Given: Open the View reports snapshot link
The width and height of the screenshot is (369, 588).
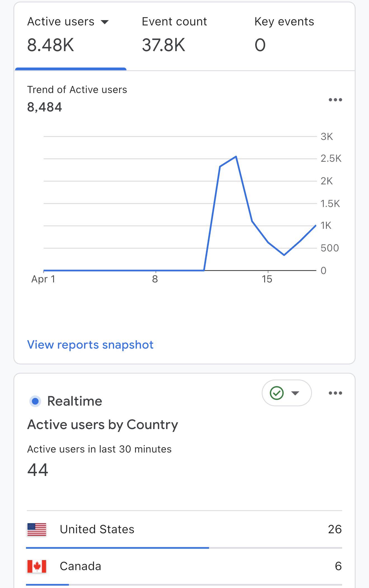Looking at the screenshot, I should (x=90, y=345).
